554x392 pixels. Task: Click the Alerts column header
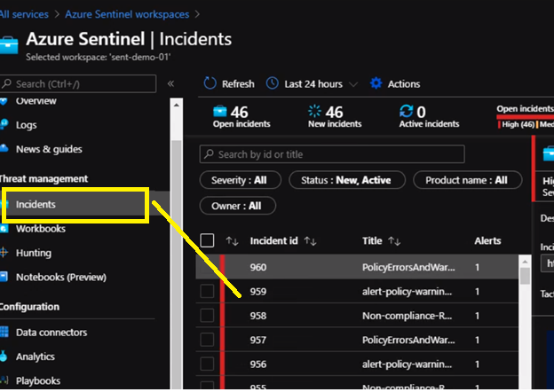point(487,241)
